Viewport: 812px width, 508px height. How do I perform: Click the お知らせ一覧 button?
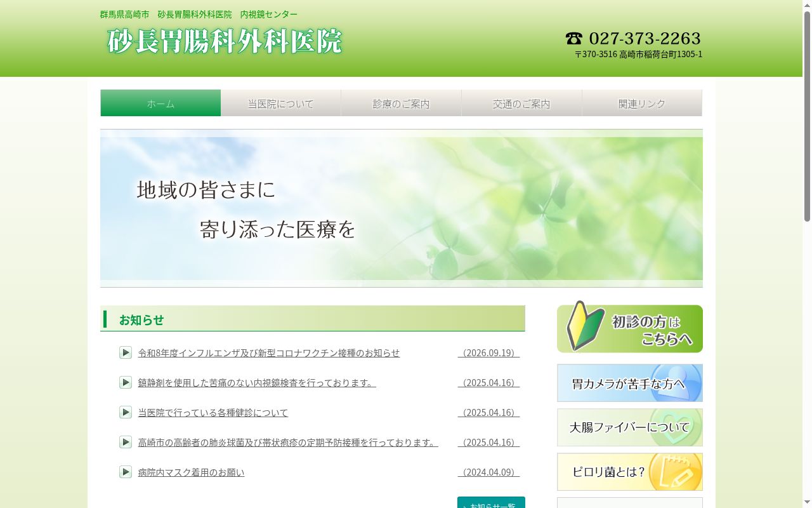click(491, 502)
